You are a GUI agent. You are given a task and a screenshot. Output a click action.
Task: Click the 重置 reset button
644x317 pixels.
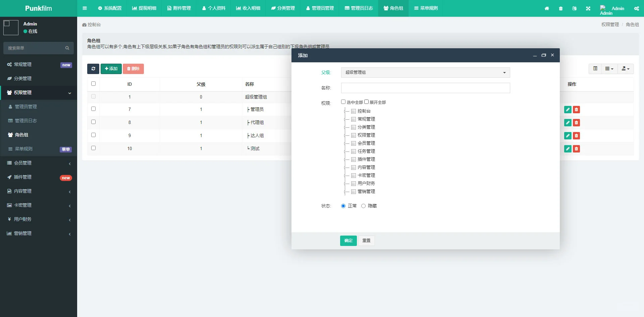(366, 241)
